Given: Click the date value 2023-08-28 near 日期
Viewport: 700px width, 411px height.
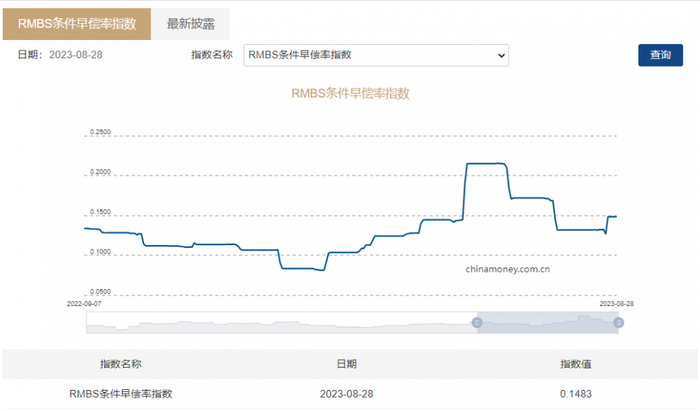Looking at the screenshot, I should [76, 55].
